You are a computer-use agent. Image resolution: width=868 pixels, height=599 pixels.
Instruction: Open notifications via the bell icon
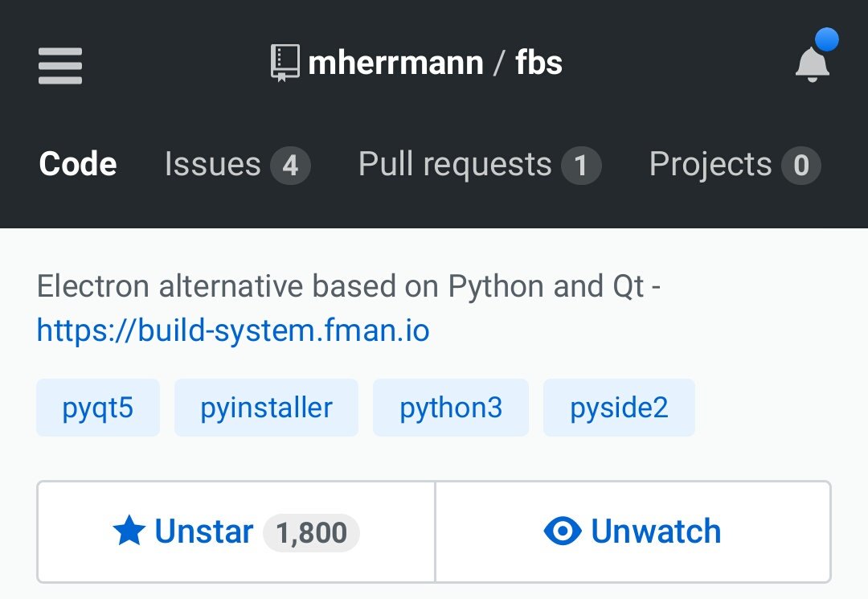812,64
